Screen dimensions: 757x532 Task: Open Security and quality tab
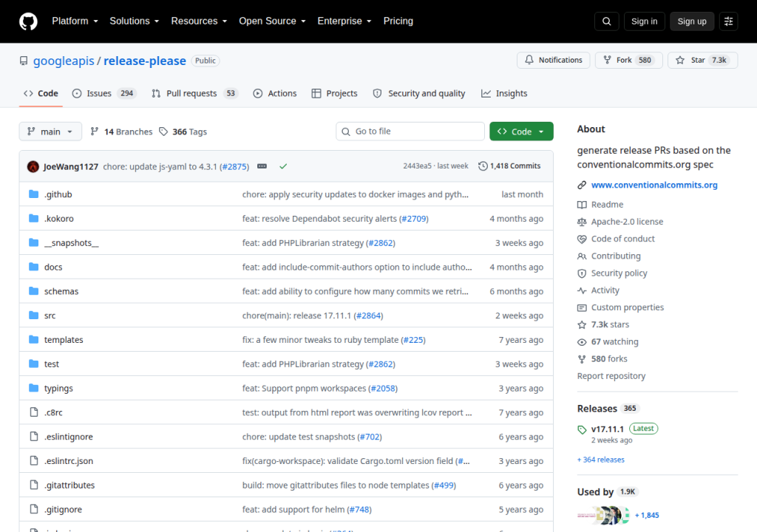click(419, 93)
